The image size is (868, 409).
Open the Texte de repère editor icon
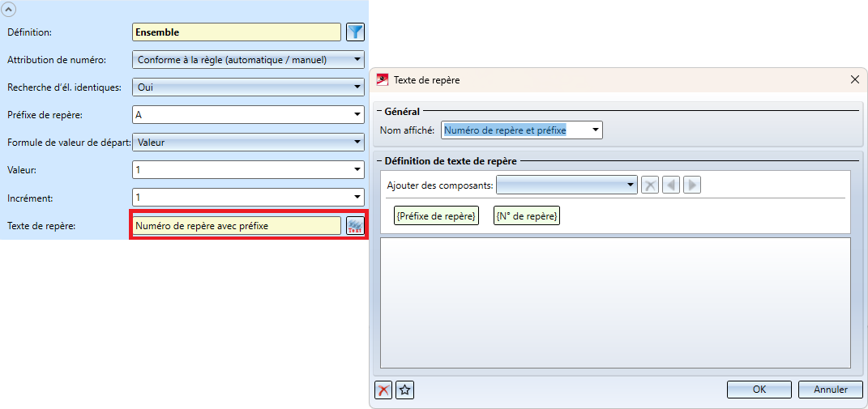355,225
